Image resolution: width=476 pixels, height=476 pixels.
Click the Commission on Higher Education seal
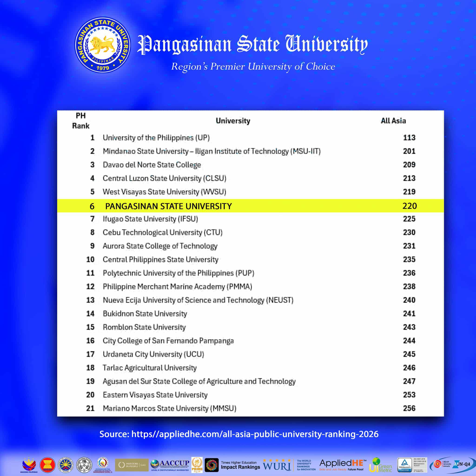pyautogui.click(x=66, y=465)
